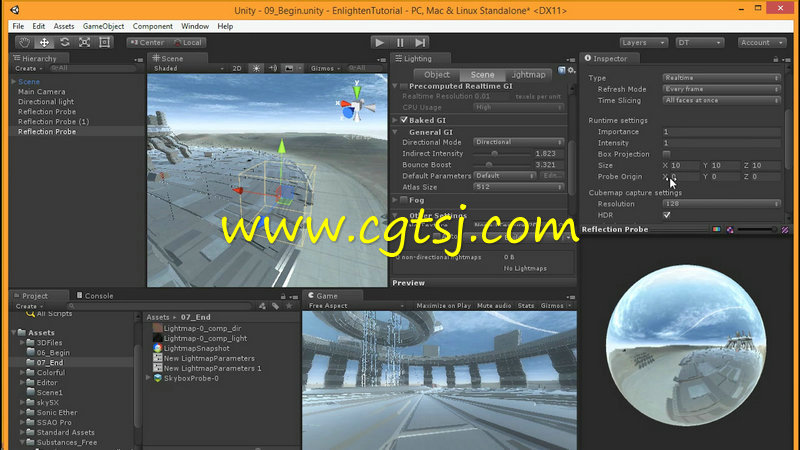Toggle 2D scene view mode
Viewport: 800px width, 450px height.
(237, 68)
